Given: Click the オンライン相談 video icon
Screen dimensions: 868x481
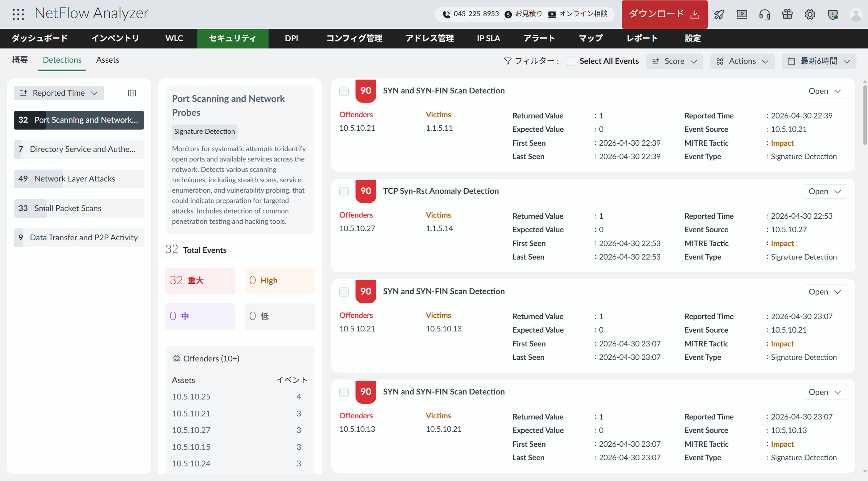Looking at the screenshot, I should (x=552, y=15).
